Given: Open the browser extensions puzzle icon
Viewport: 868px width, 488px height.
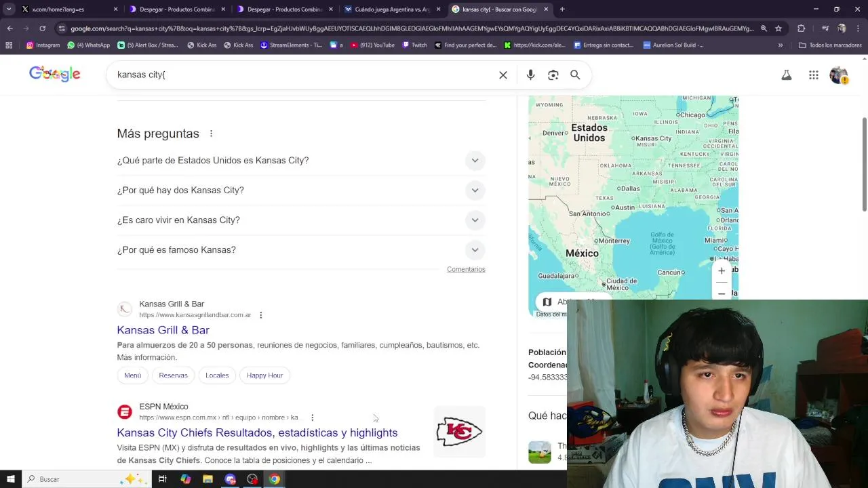Looking at the screenshot, I should click(802, 28).
